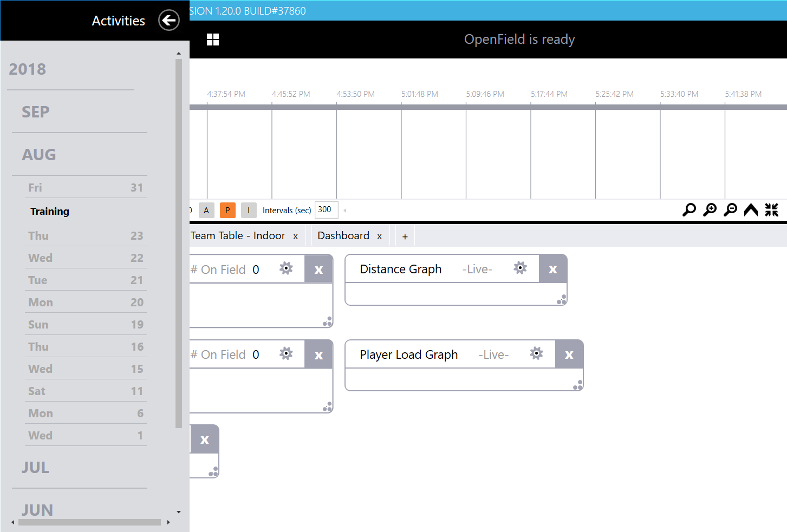
Task: Toggle the I filter button
Action: (x=249, y=210)
